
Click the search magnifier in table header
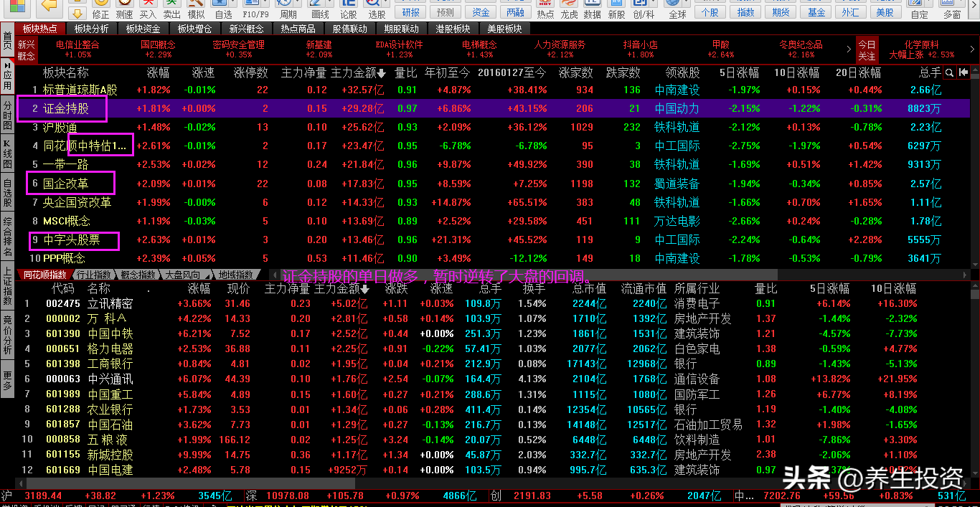click(x=949, y=72)
